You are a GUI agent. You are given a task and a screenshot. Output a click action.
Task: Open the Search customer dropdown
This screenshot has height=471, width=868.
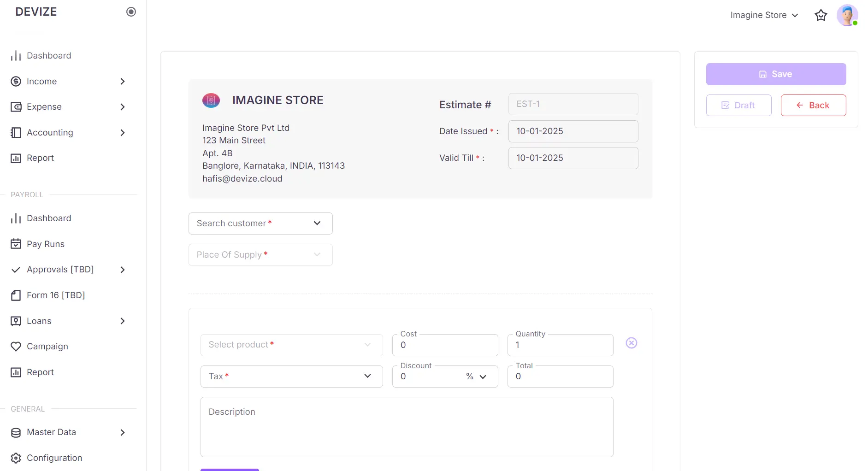pyautogui.click(x=260, y=224)
